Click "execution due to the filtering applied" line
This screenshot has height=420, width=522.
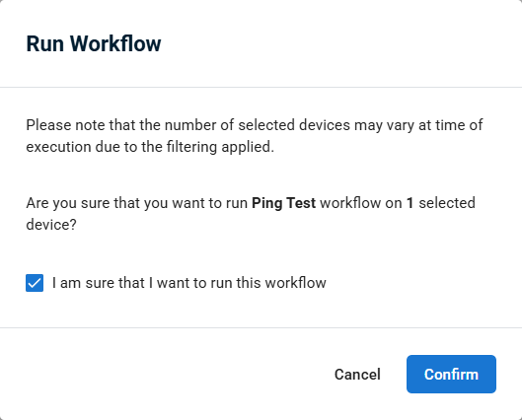pos(150,147)
